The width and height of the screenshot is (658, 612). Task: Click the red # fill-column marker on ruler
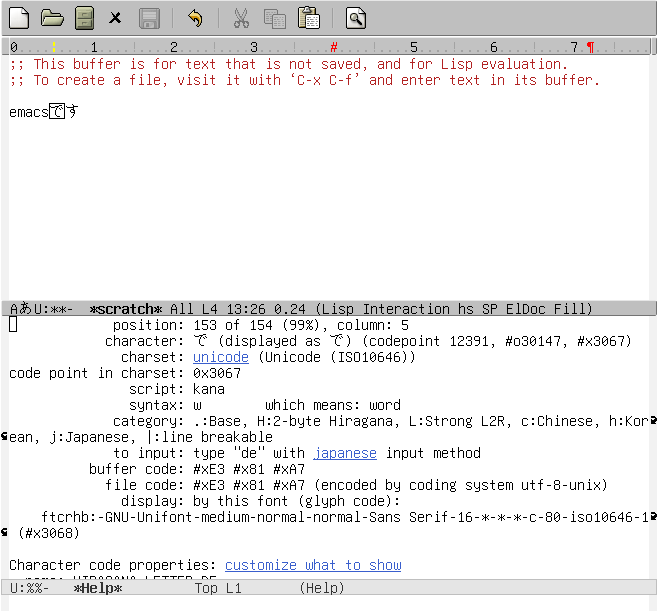334,47
